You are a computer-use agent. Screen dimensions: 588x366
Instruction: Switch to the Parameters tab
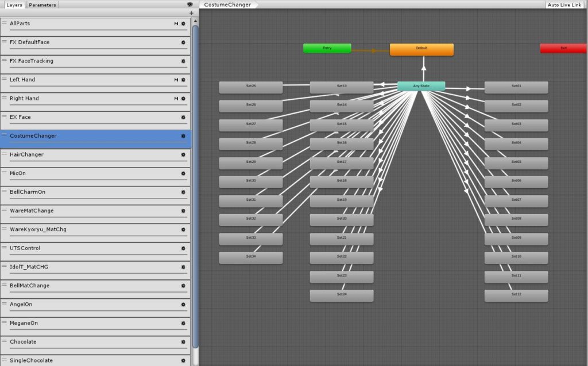point(42,5)
